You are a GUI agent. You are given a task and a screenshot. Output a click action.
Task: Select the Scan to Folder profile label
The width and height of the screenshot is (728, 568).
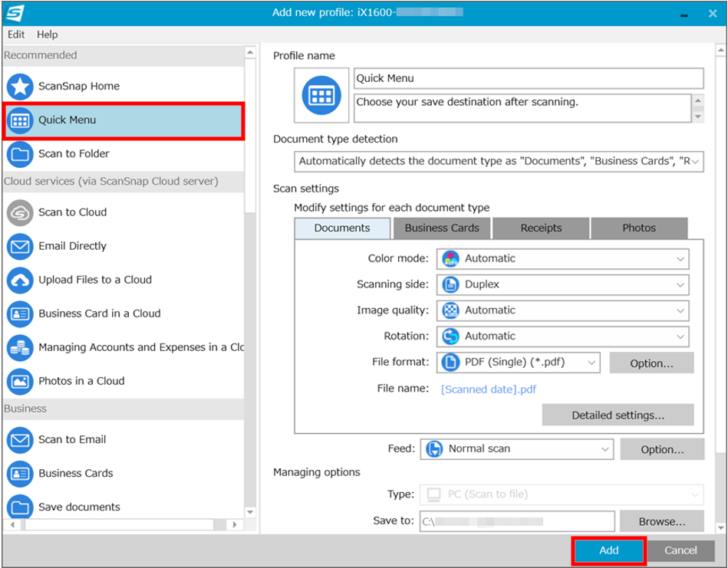point(74,153)
